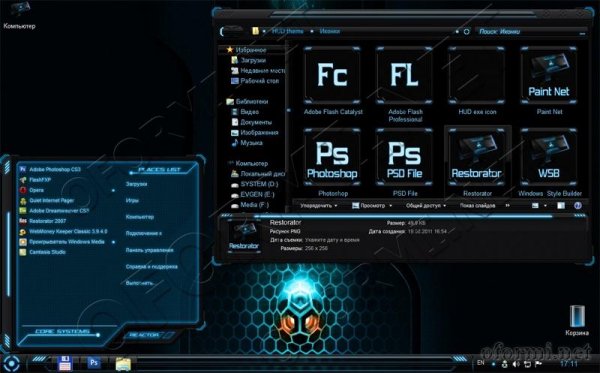Launch Photoshop from the taskbar Ps icon
The image size is (600, 373).
(94, 362)
